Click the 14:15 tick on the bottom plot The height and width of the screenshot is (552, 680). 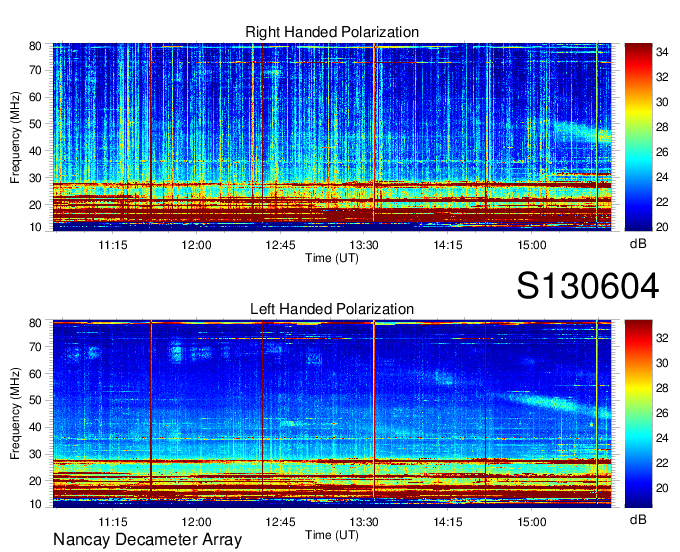point(448,522)
